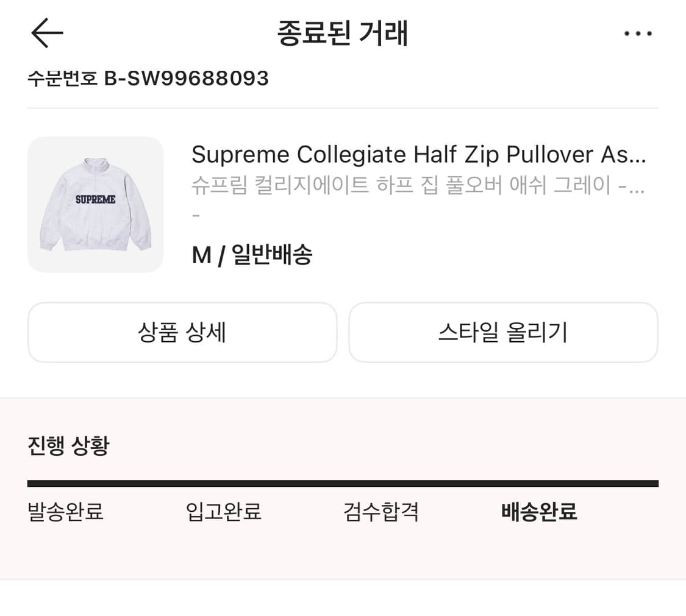Image resolution: width=686 pixels, height=616 pixels.
Task: Tap the progress bar above status labels
Action: (343, 483)
